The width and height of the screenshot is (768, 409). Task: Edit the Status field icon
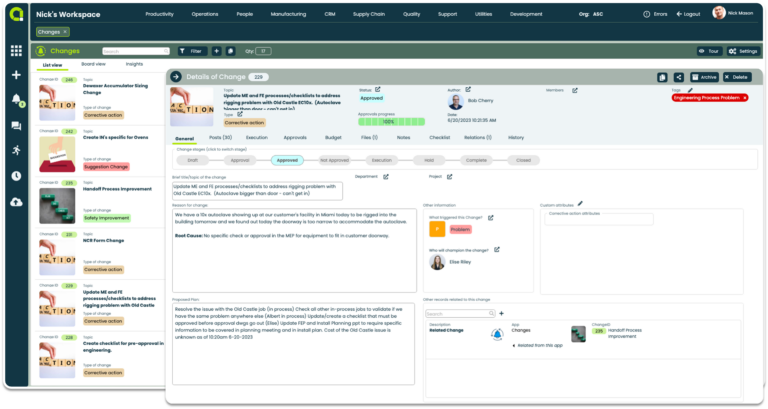tap(378, 90)
